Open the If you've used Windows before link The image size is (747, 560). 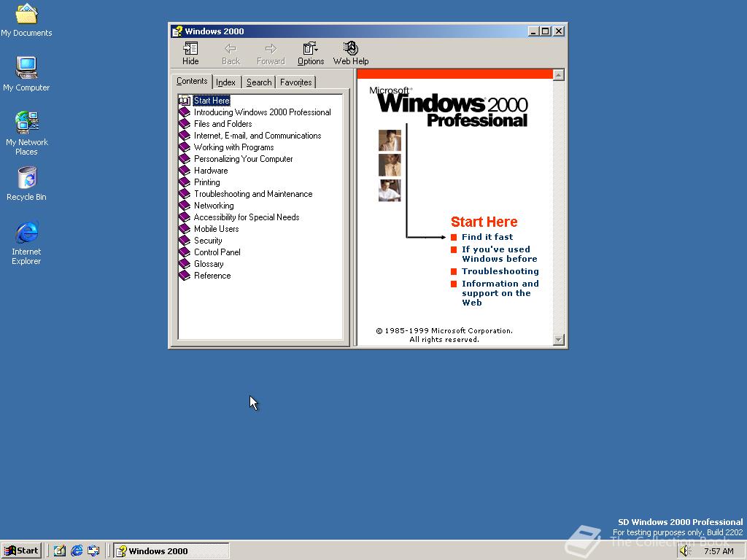(x=499, y=254)
